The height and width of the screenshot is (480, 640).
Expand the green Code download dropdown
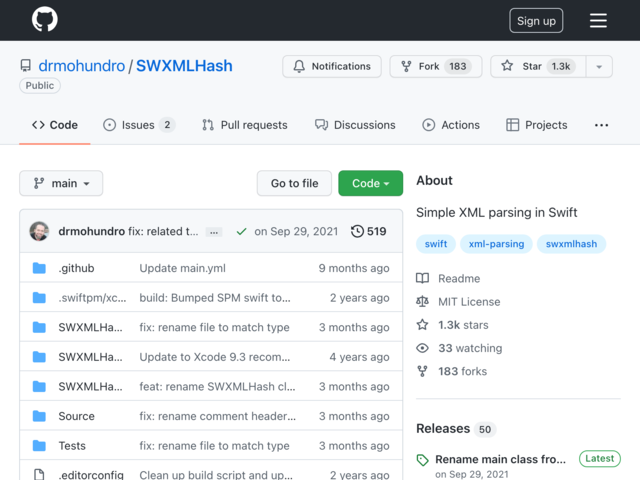click(371, 183)
